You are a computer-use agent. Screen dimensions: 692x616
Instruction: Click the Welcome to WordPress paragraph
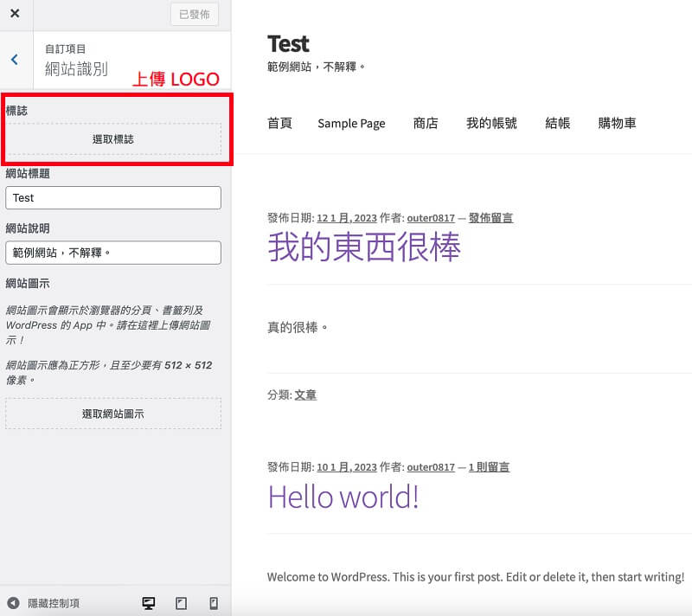[x=476, y=577]
